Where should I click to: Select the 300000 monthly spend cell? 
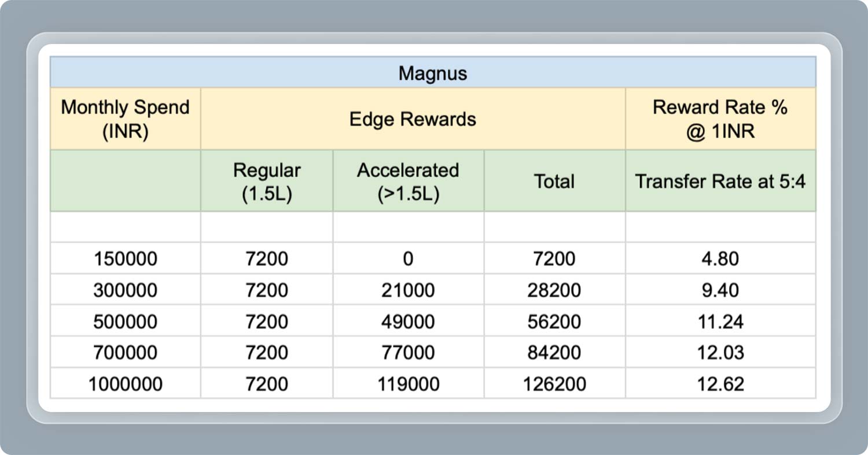(x=125, y=290)
